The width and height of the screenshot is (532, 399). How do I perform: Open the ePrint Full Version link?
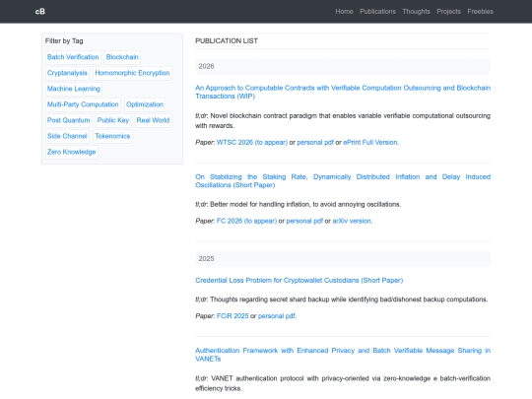tap(370, 143)
